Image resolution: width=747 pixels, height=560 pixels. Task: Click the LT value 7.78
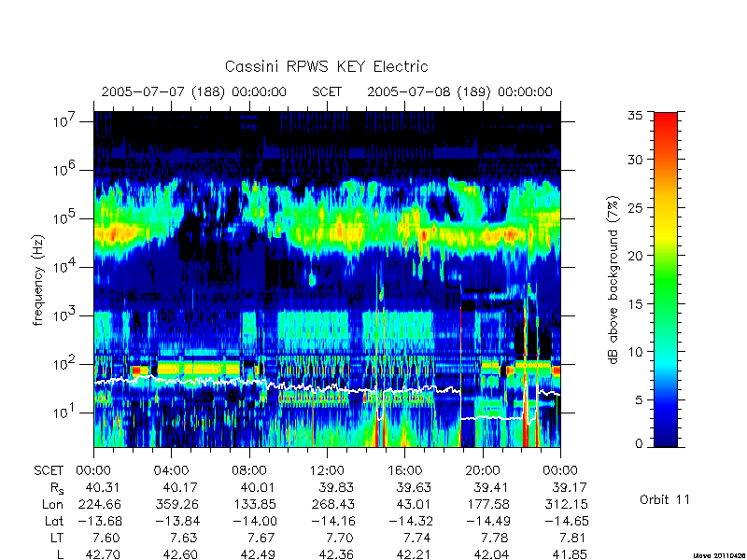click(x=495, y=538)
